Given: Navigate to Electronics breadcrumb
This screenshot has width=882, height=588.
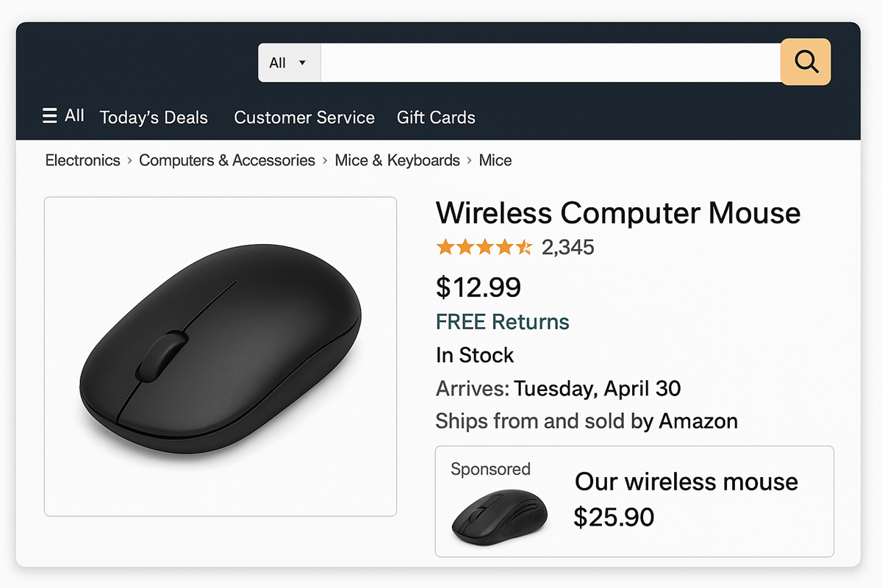Looking at the screenshot, I should pos(82,160).
